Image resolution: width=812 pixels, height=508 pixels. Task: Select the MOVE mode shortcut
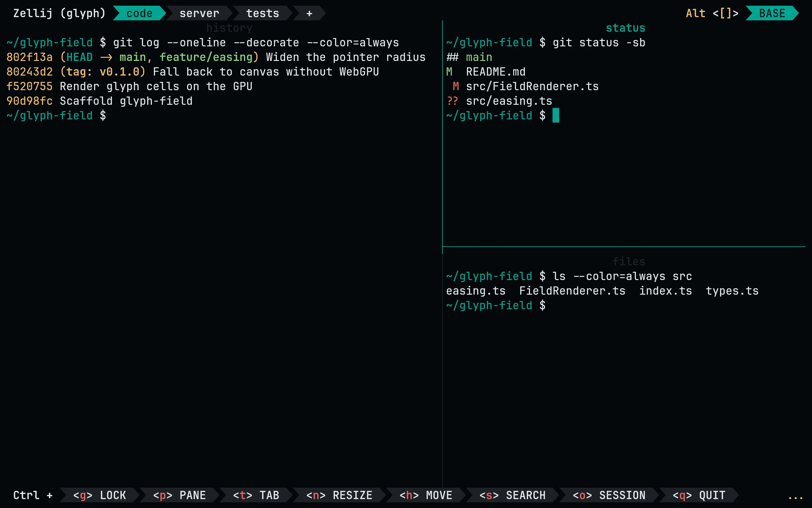tap(426, 495)
